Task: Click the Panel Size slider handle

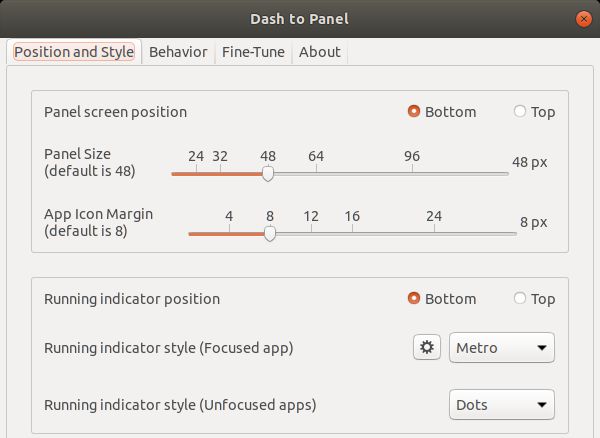Action: tap(268, 173)
